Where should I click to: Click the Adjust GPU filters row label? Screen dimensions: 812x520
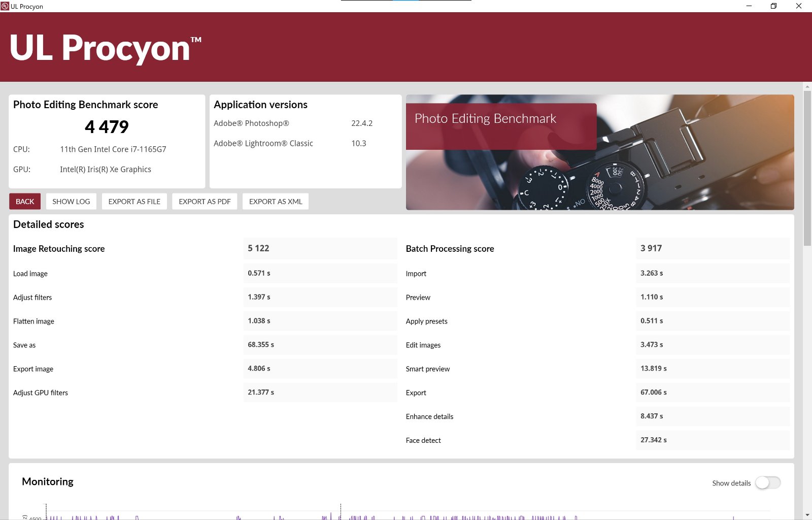tap(41, 393)
